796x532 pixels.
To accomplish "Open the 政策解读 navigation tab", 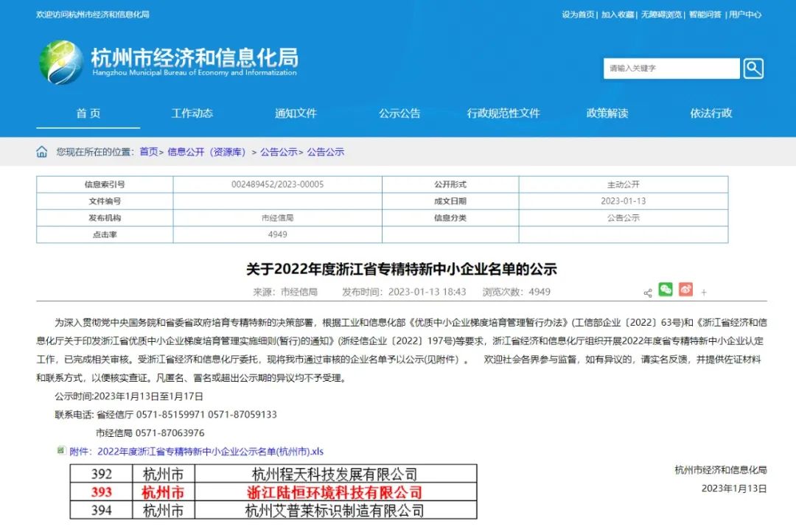I will (x=607, y=113).
